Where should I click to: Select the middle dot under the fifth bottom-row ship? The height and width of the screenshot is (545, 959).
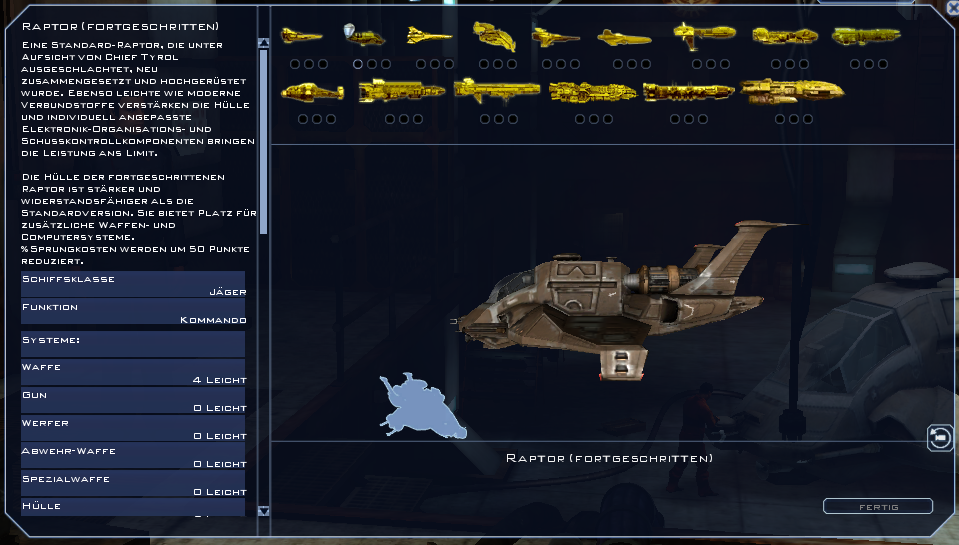[689, 119]
